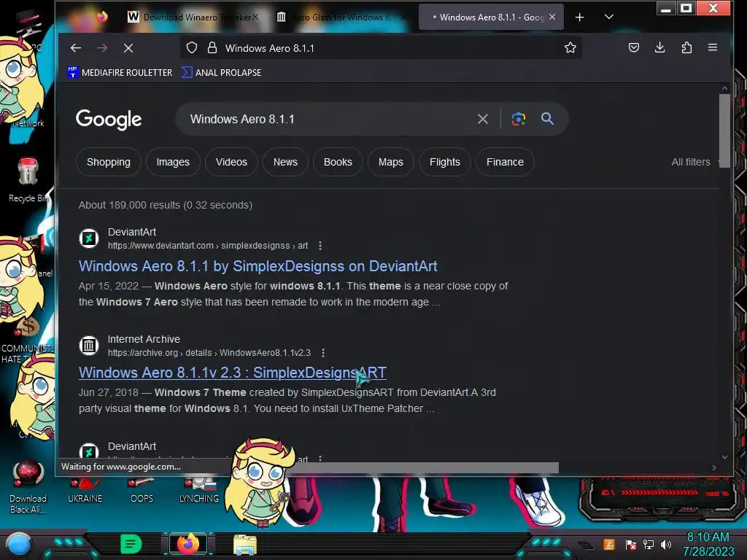Open the OOPS desktop icon

(142, 489)
